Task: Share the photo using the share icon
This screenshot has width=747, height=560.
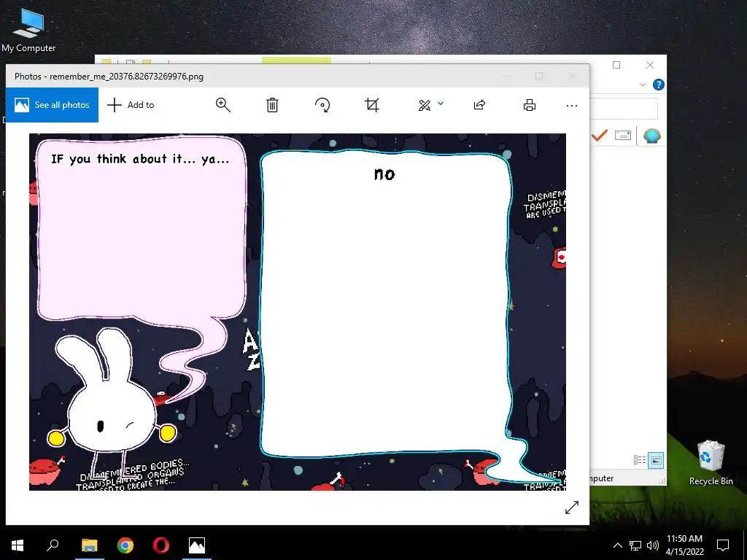Action: (x=480, y=105)
